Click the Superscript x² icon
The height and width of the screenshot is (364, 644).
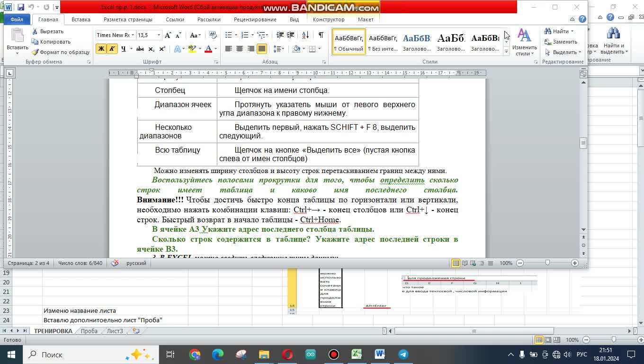click(x=162, y=49)
